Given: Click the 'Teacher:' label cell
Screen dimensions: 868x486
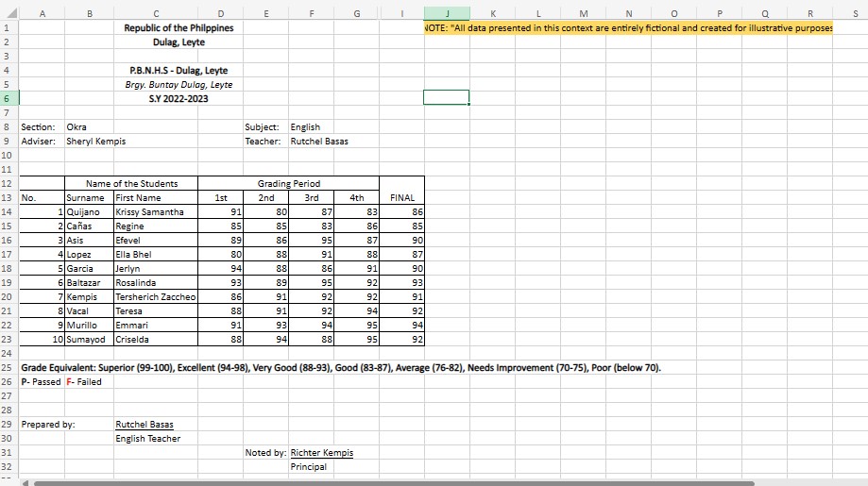Looking at the screenshot, I should [x=265, y=141].
